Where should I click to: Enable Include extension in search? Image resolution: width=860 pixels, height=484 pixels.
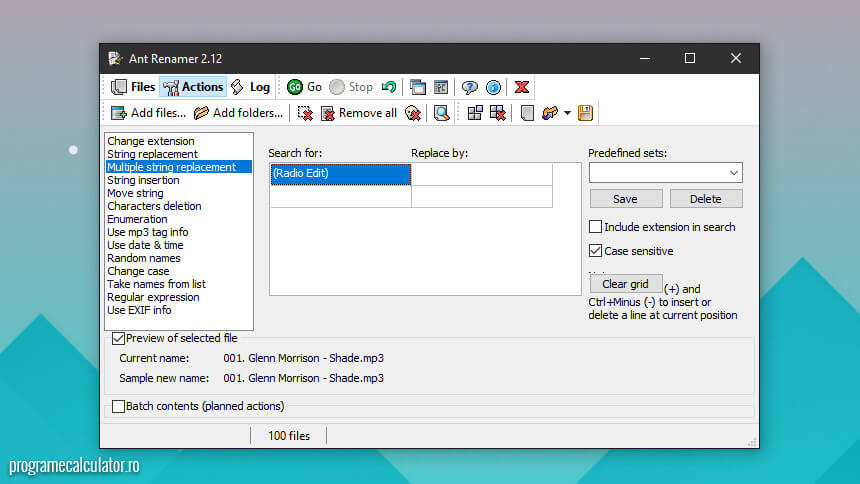coord(596,227)
